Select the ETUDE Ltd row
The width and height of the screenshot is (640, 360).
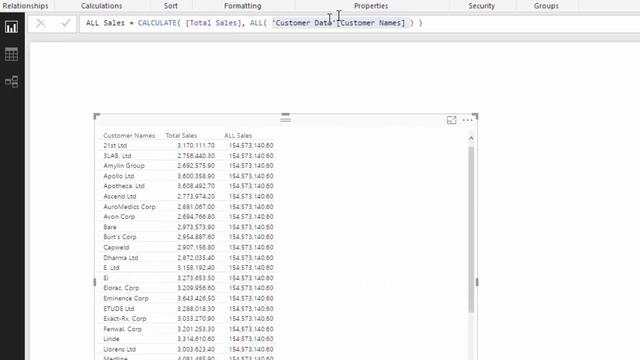188,309
